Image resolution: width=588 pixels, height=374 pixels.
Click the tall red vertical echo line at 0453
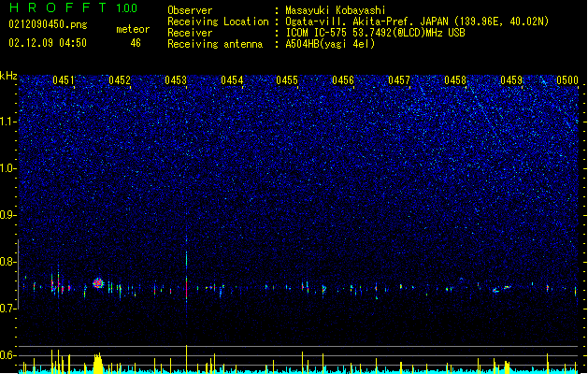click(186, 288)
